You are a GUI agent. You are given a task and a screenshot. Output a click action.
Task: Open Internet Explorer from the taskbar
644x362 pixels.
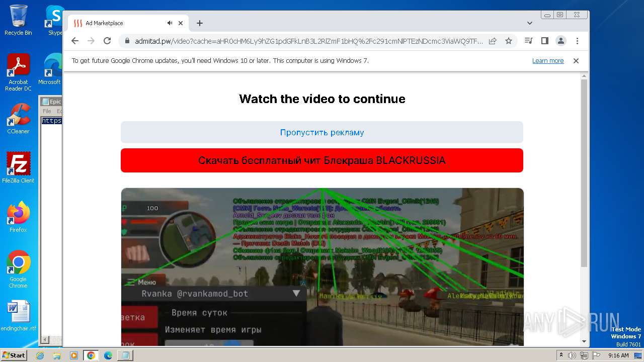40,355
